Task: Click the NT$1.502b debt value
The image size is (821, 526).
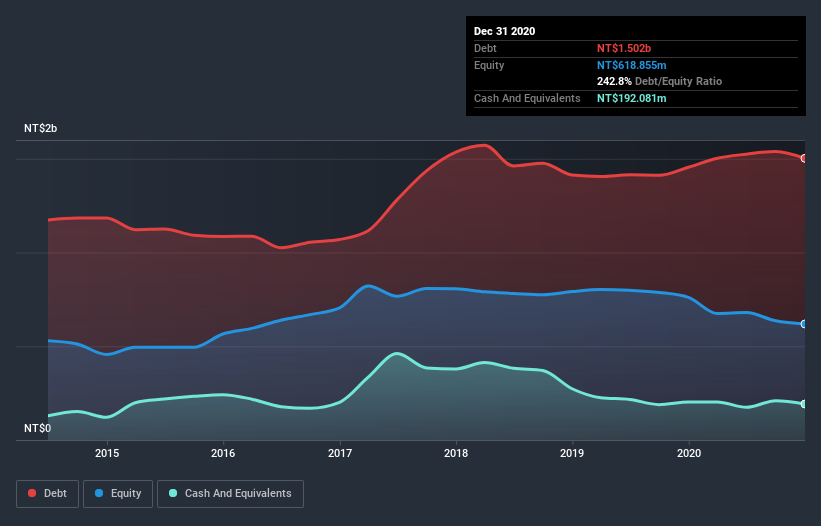Action: [624, 48]
